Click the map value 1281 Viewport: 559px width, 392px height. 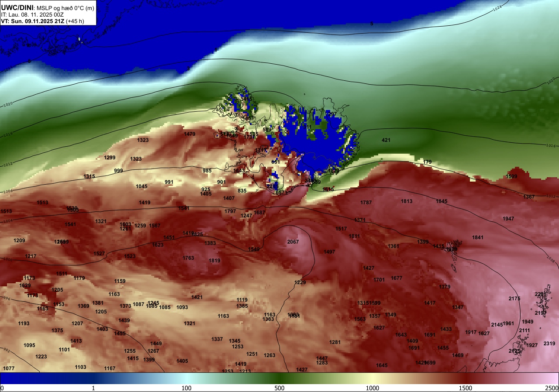335,342
